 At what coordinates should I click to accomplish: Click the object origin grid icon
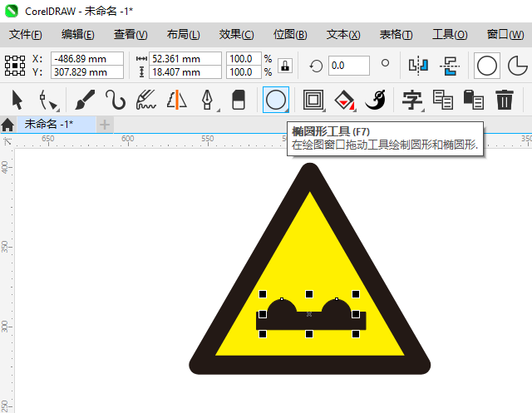tap(15, 66)
